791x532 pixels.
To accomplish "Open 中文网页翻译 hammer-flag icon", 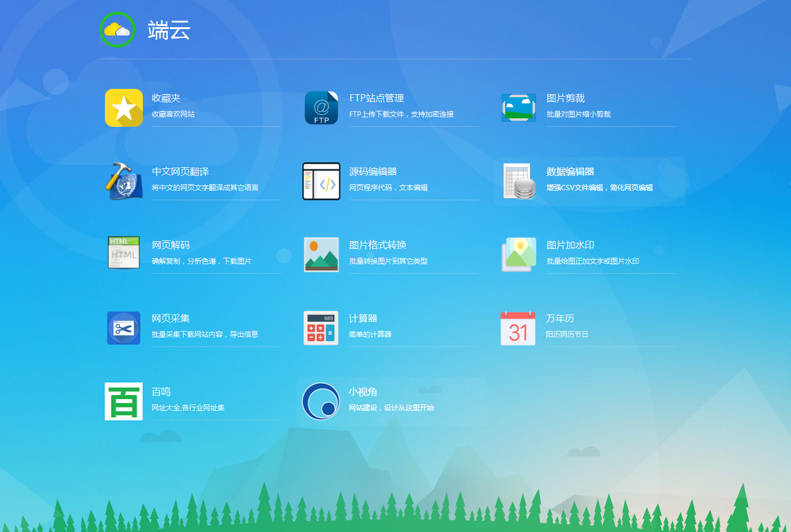I will (x=123, y=181).
